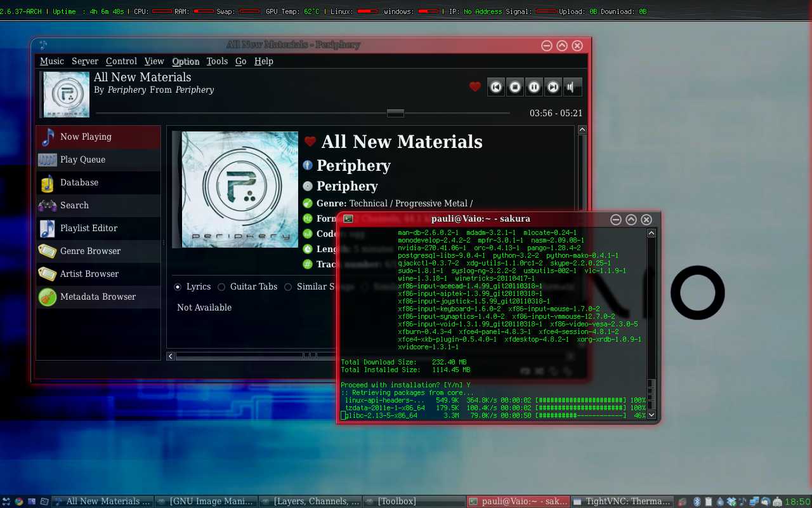Open the Help menu
Viewport: 812px width, 508px height.
click(x=264, y=61)
